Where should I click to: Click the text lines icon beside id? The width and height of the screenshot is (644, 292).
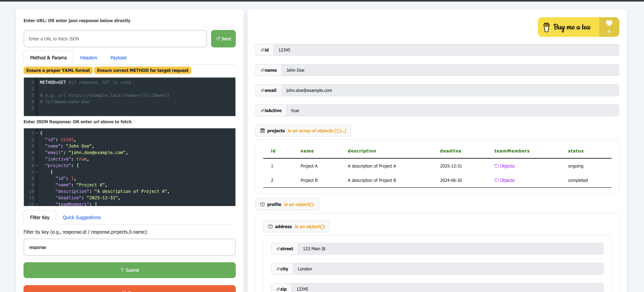pos(262,50)
